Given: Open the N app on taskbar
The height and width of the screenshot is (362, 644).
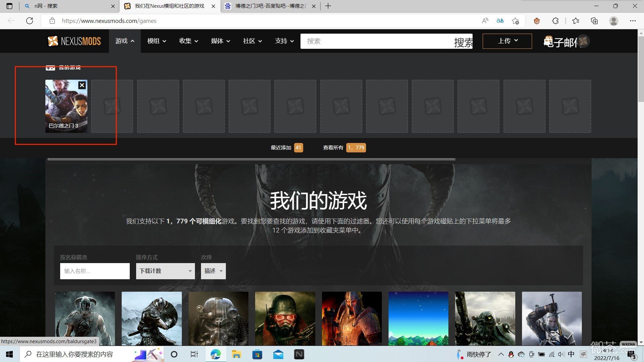Looking at the screenshot, I should click(x=299, y=354).
